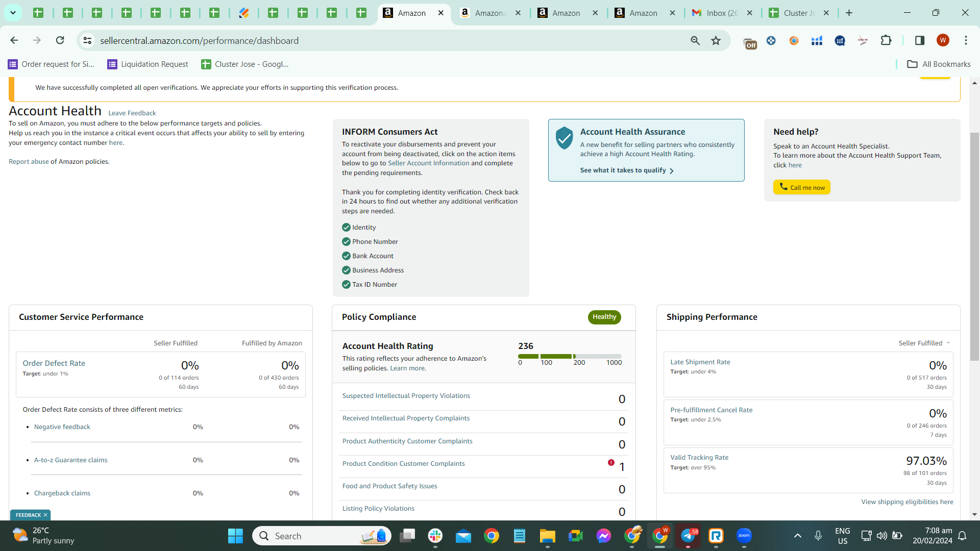Open the Windows Start menu

click(235, 536)
